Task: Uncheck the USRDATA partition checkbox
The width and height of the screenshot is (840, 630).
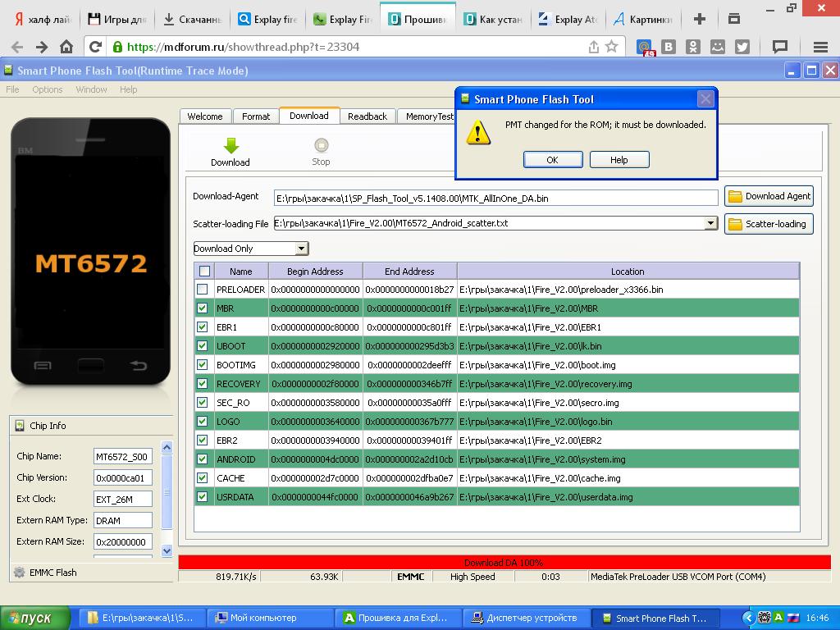Action: [203, 497]
